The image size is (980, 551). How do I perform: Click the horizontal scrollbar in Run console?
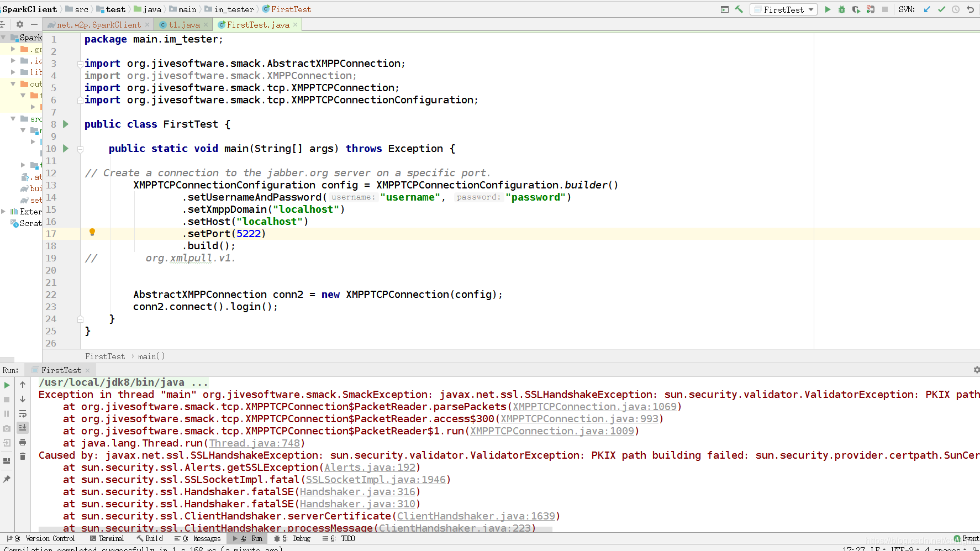point(296,529)
